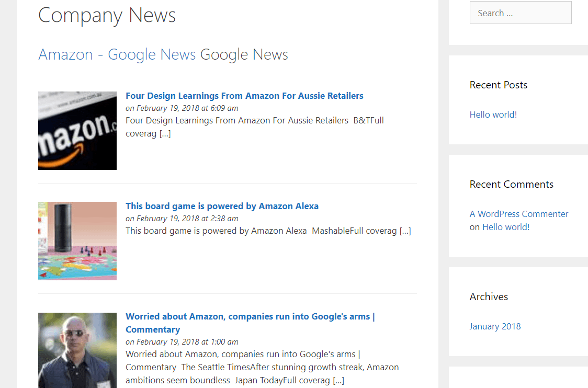The image size is (588, 388).
Task: Click the Archives widget heading
Action: pyautogui.click(x=489, y=296)
